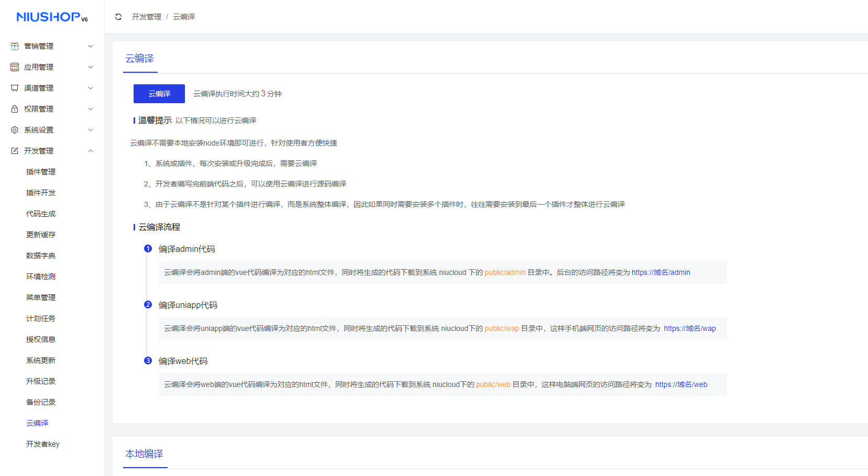The image size is (868, 476).
Task: Open 代码生成 menu item
Action: tap(41, 214)
